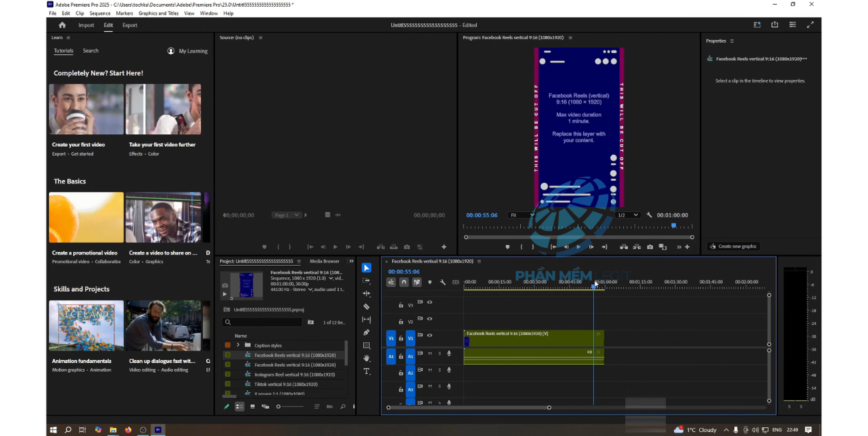The height and width of the screenshot is (436, 868).
Task: Select the Pen tool
Action: click(x=366, y=332)
